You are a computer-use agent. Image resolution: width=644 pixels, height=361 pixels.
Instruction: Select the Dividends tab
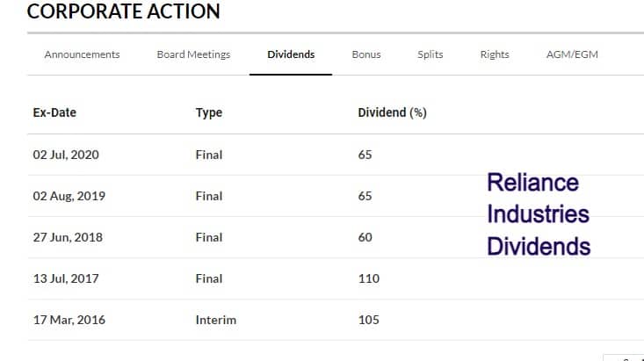tap(291, 54)
